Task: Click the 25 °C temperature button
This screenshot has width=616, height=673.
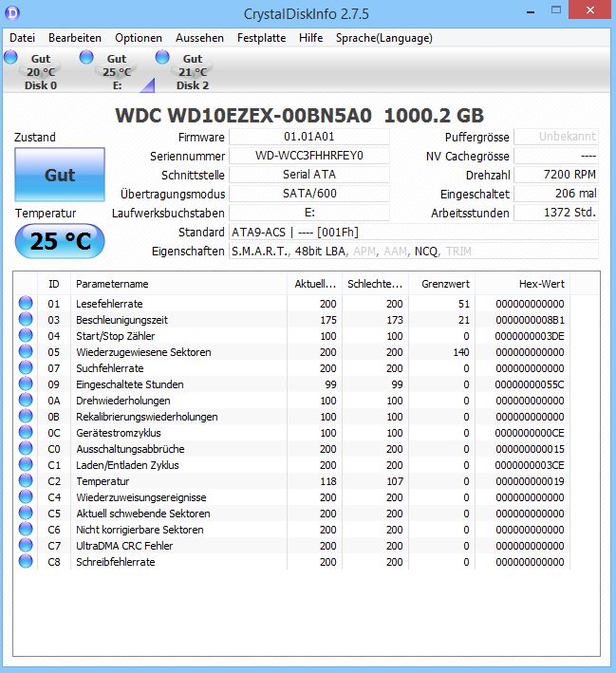Action: click(x=60, y=241)
